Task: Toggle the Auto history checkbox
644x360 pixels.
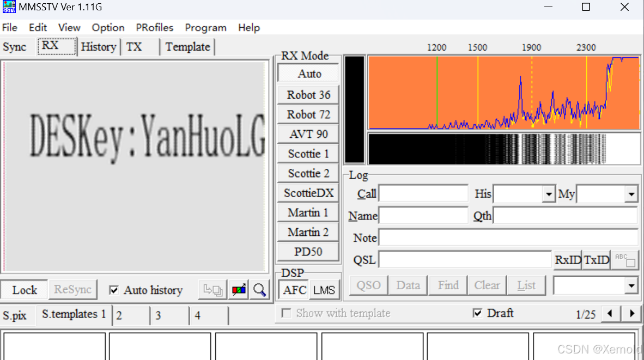Action: (114, 290)
